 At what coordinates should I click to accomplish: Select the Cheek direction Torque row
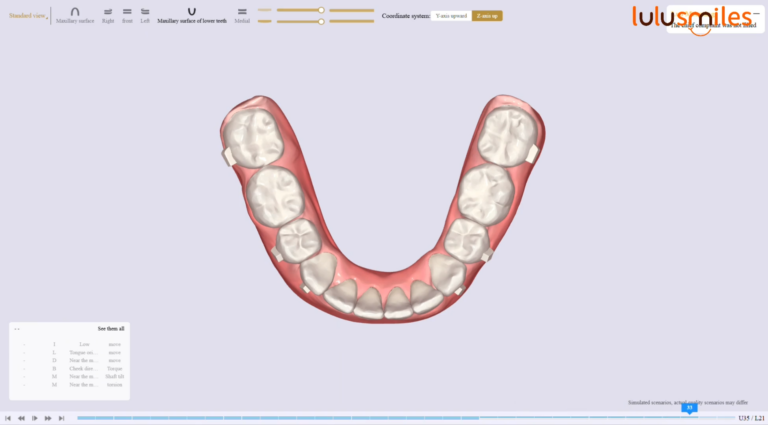[x=85, y=368]
